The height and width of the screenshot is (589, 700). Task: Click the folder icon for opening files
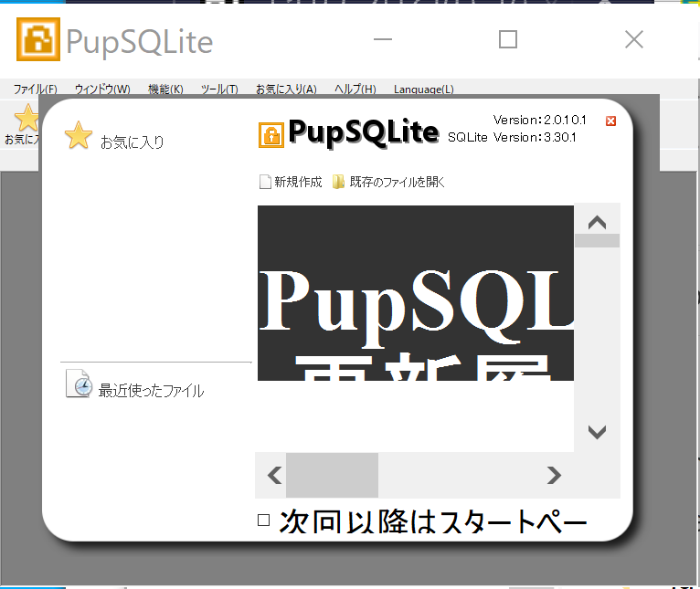[338, 182]
